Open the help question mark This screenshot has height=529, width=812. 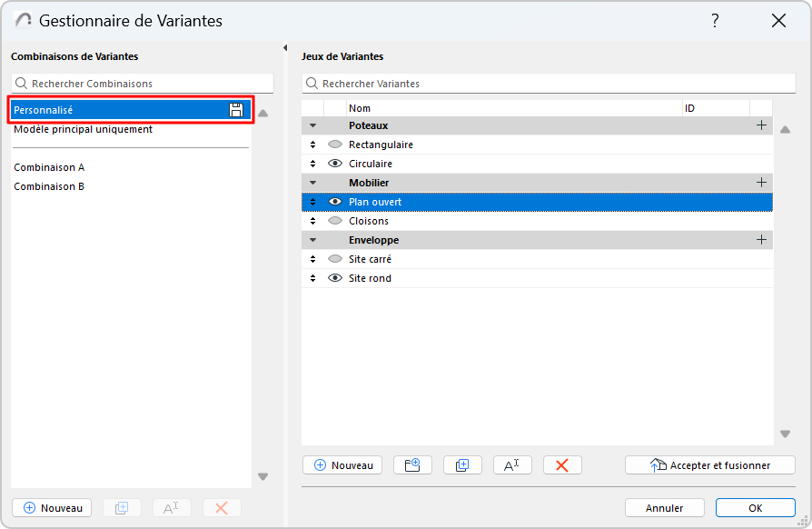715,21
